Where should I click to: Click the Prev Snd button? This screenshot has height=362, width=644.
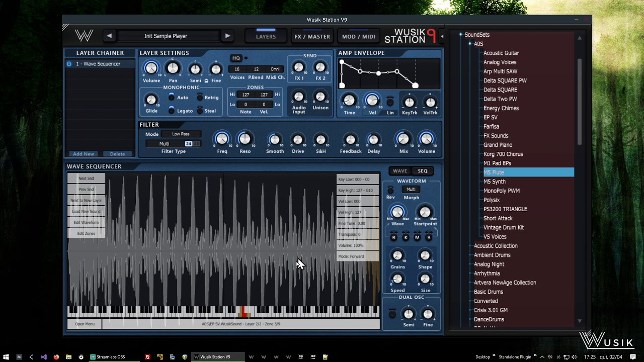point(86,190)
